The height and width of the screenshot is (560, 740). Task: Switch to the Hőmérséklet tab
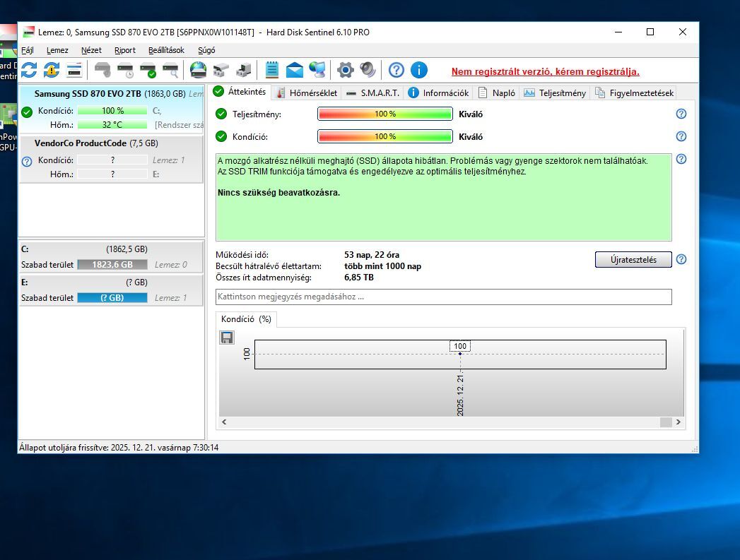307,93
